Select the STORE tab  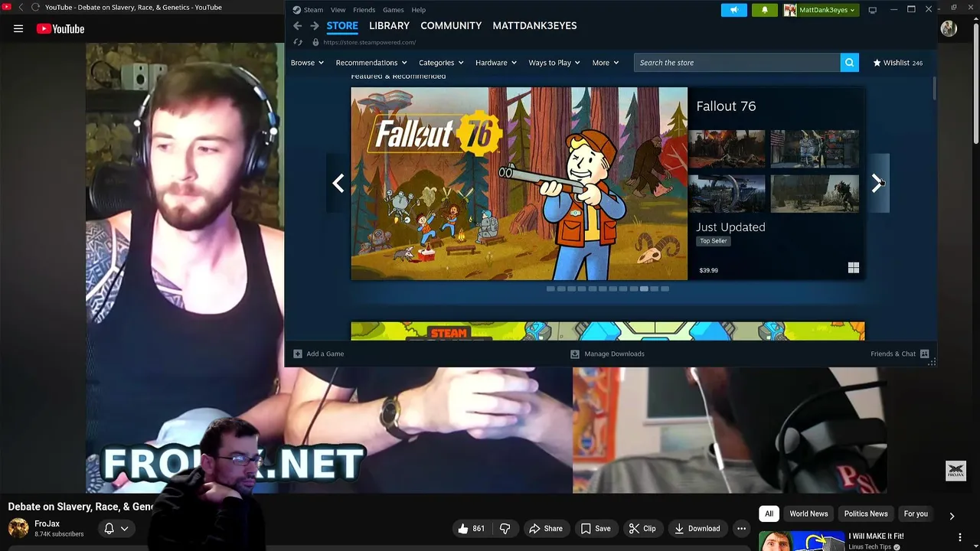pyautogui.click(x=342, y=26)
